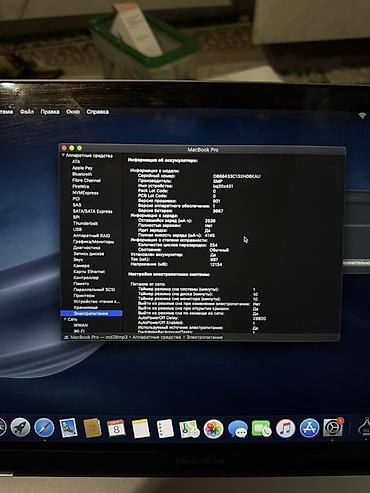Open the Calendar icon showing 8
Viewport: 370px width, 493px height.
(116, 428)
